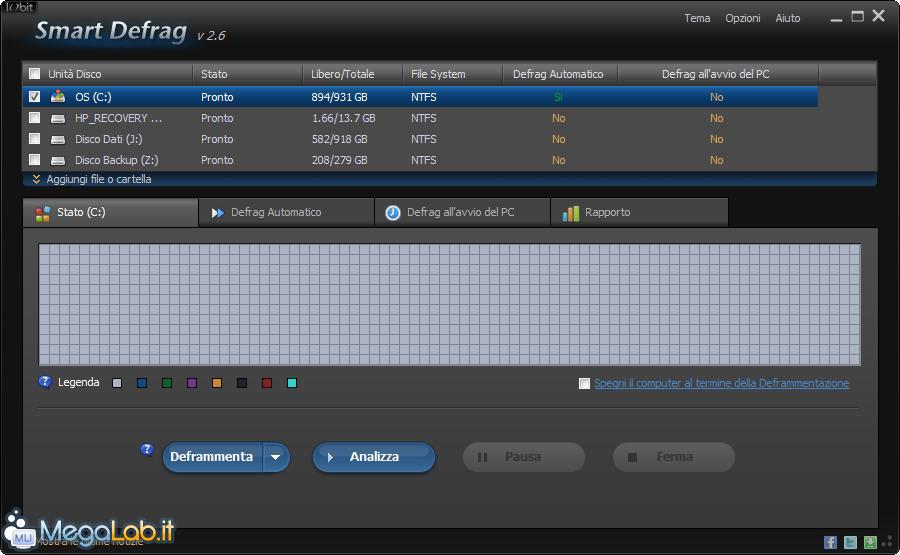Click the orange legend color swatch
Viewport: 900px width, 555px height.
point(217,383)
